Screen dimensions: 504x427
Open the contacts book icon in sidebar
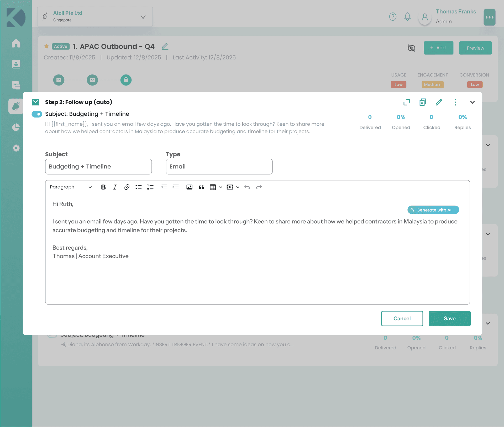tap(16, 64)
